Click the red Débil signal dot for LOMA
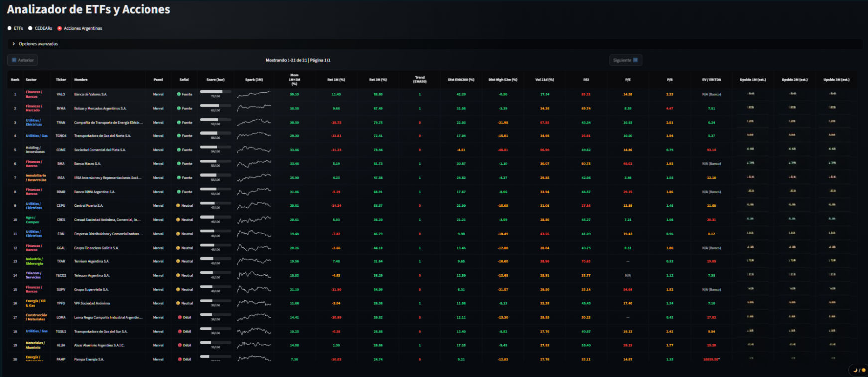Screen dimensions: 868x377 click(180, 317)
